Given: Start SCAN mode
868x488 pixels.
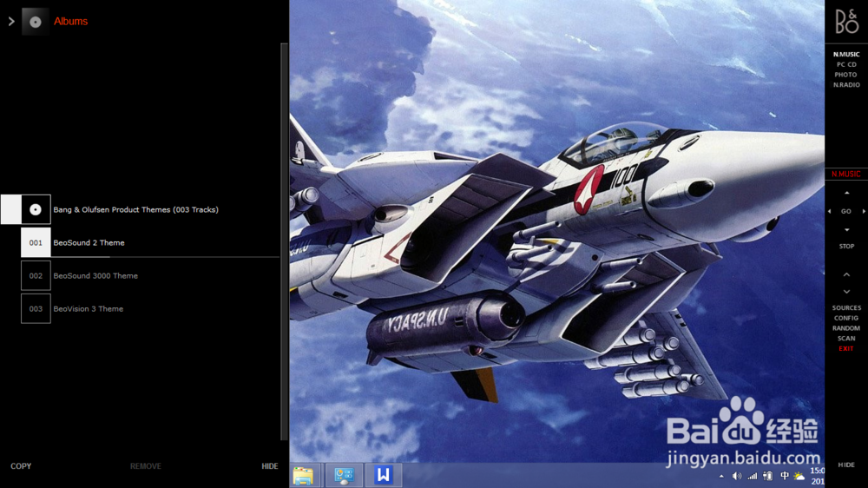Looking at the screenshot, I should (846, 339).
